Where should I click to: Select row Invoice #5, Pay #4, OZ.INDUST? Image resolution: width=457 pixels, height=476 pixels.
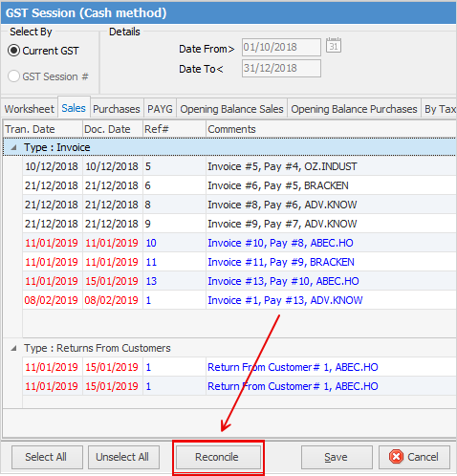(x=239, y=166)
